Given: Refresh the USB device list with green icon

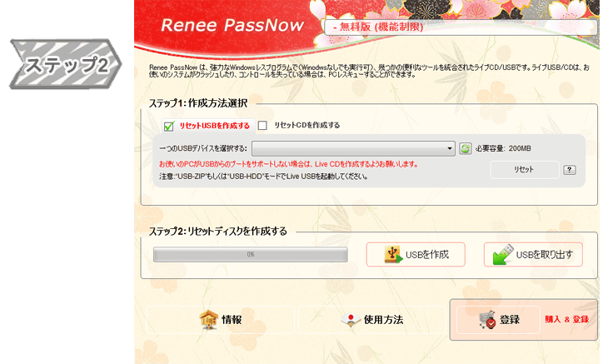Looking at the screenshot, I should pos(465,148).
